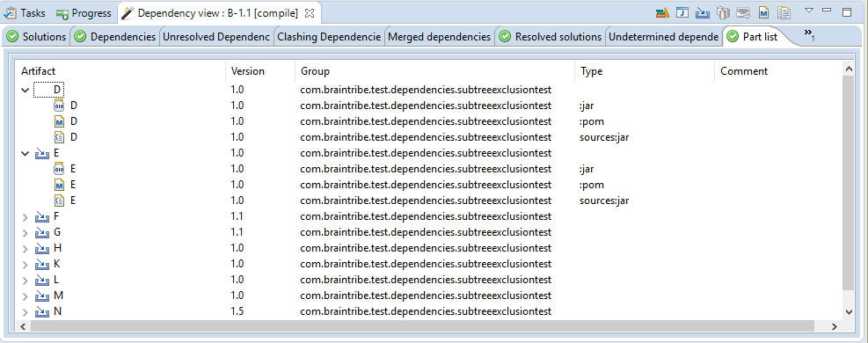Viewport: 868px width, 343px height.
Task: Show hidden tabs via the chevron
Action: tap(809, 35)
